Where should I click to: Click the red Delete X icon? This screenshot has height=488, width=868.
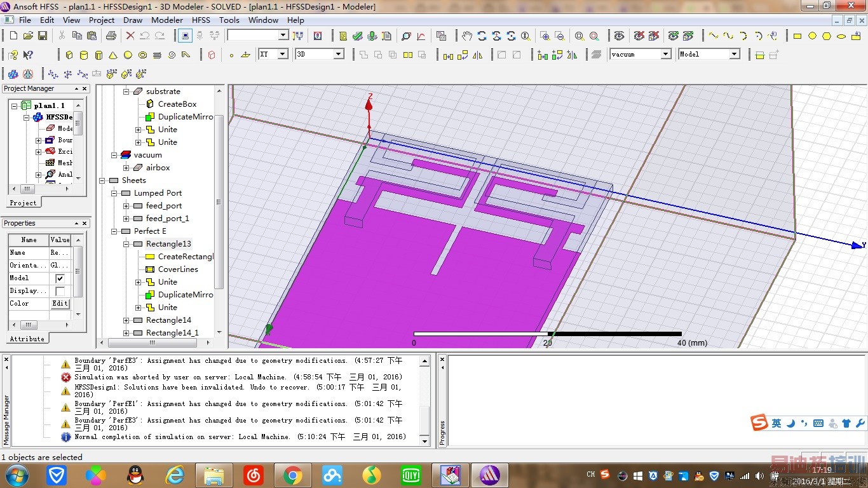(x=130, y=36)
